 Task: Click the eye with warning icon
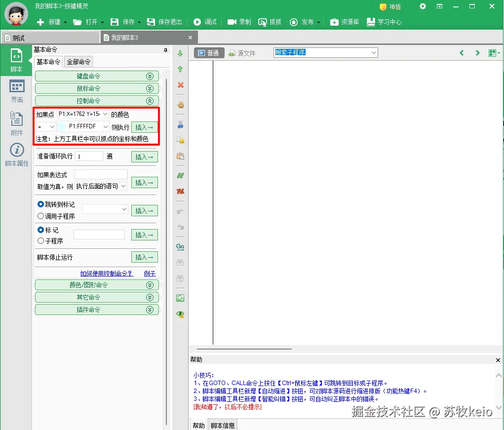tap(180, 314)
